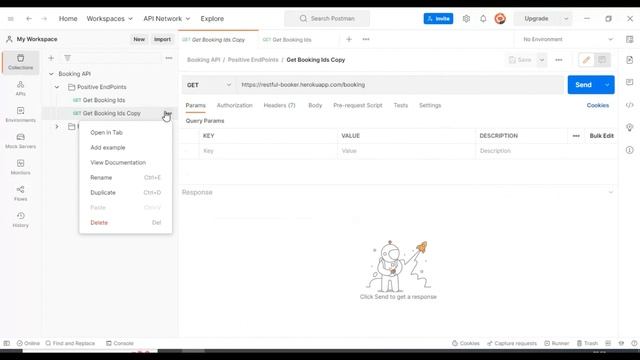Open the user avatar menu

coord(500,19)
